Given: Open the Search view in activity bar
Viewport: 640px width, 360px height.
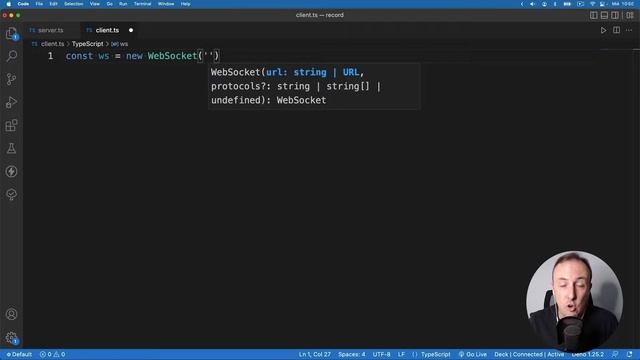Looking at the screenshot, I should tap(11, 56).
